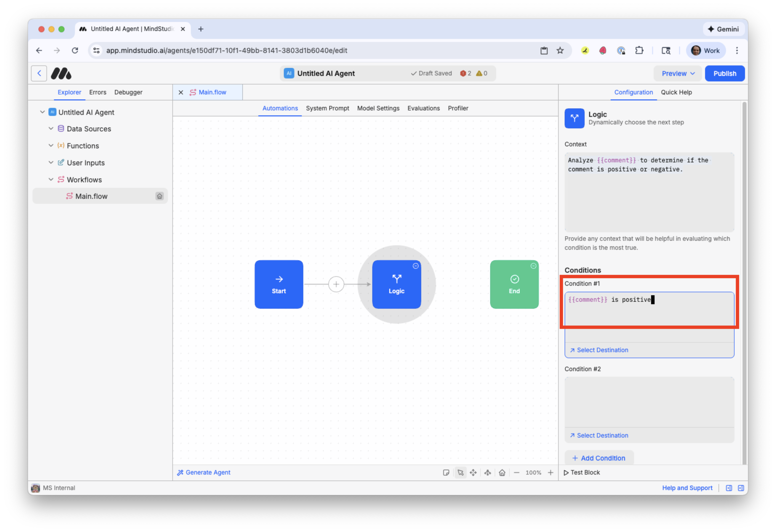The width and height of the screenshot is (776, 532).
Task: Collapse the Workflows tree section
Action: point(51,180)
